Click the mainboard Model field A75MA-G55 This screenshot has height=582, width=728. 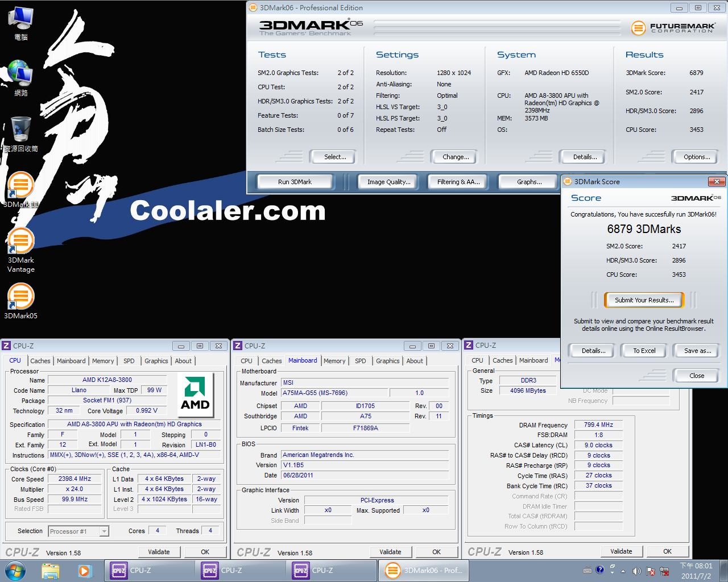click(x=335, y=393)
